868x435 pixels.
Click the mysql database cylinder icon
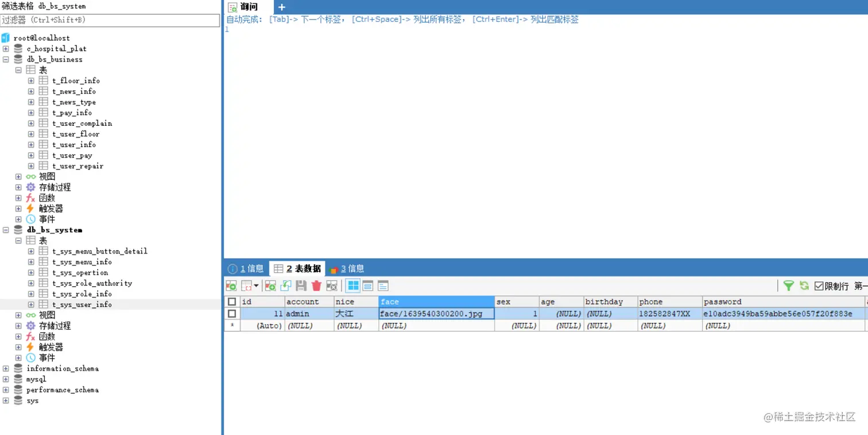tap(18, 379)
